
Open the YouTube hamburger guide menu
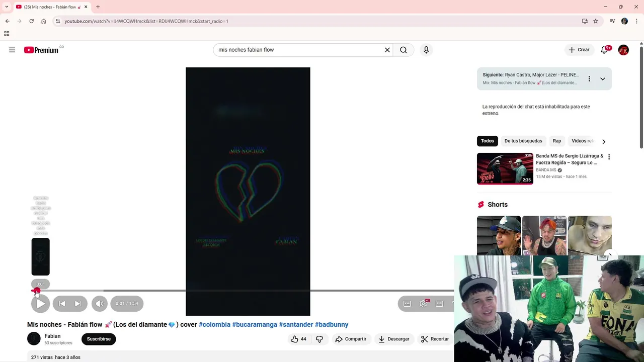tap(12, 50)
